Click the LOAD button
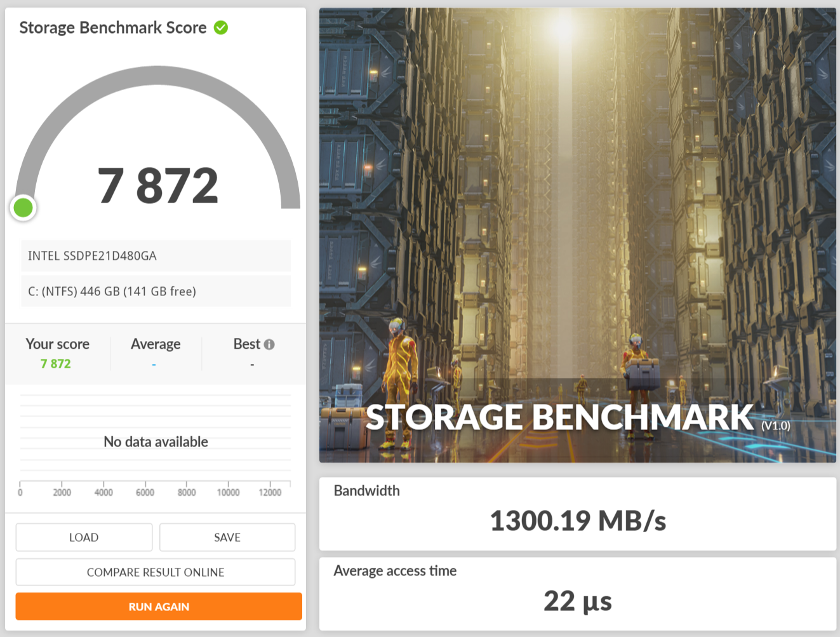This screenshot has height=637, width=840. point(84,537)
